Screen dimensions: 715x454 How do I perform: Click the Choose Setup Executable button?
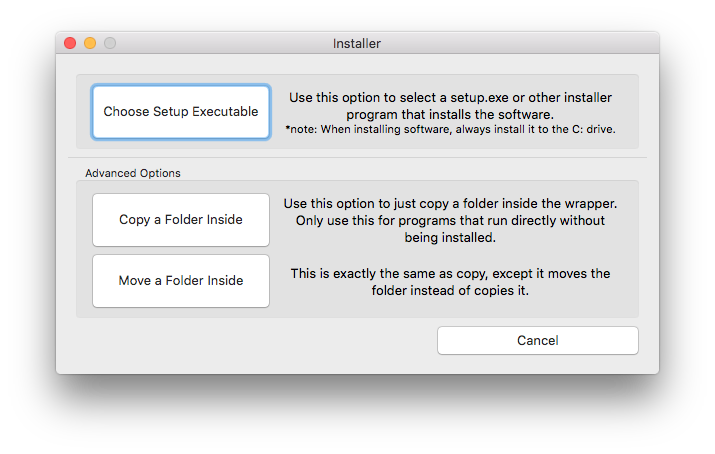pos(181,112)
